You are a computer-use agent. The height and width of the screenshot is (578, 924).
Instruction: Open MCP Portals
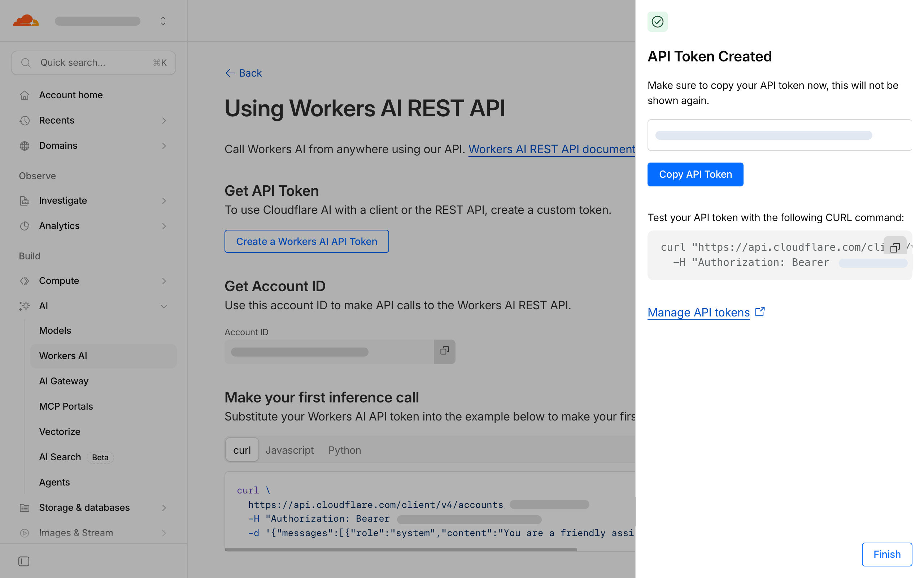66,406
